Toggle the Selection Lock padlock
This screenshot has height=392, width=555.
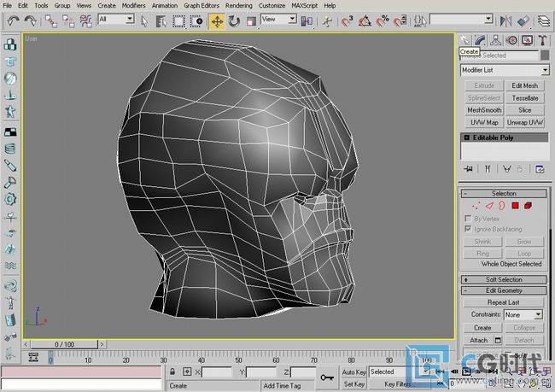[x=172, y=372]
